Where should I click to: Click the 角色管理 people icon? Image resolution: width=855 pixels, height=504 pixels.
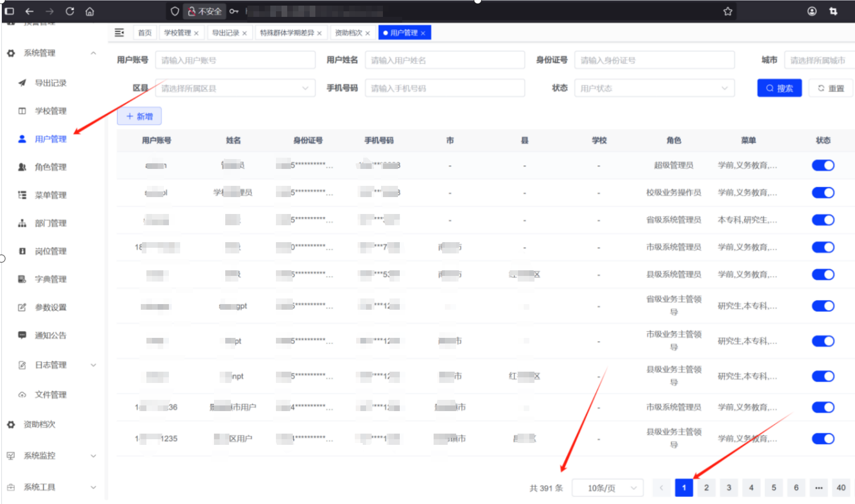22,167
